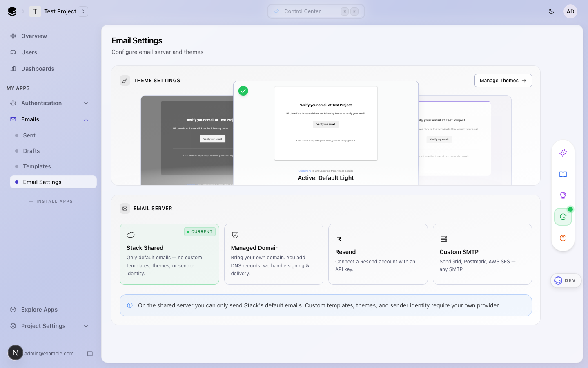Click the Manage Themes button
588x368 pixels.
503,81
